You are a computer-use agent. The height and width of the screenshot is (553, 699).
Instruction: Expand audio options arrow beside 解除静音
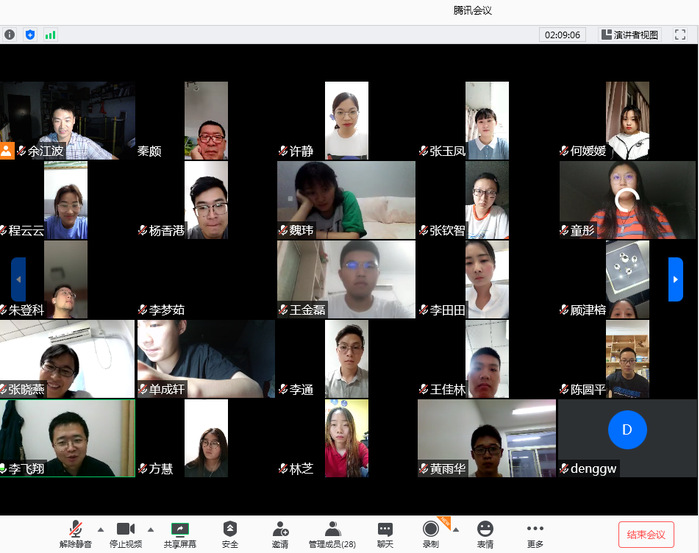(100, 529)
